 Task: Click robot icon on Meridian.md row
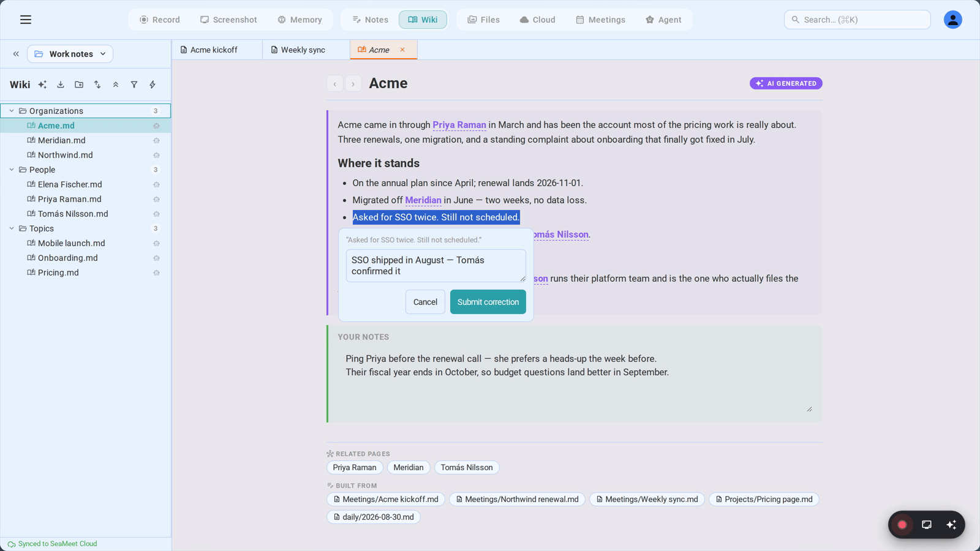pos(156,140)
